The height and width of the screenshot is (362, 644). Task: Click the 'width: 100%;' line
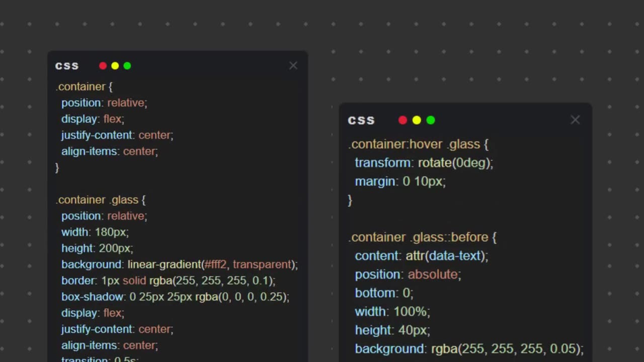pyautogui.click(x=392, y=312)
